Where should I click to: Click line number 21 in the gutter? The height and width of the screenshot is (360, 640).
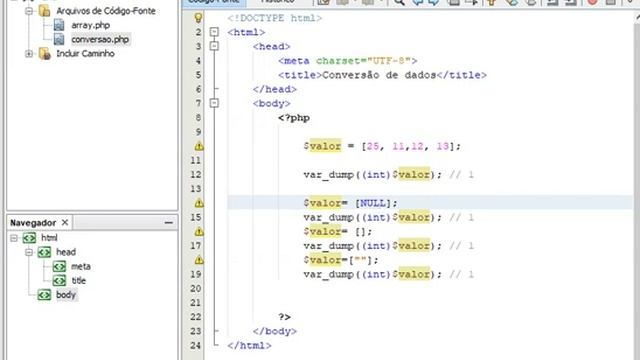pos(196,302)
